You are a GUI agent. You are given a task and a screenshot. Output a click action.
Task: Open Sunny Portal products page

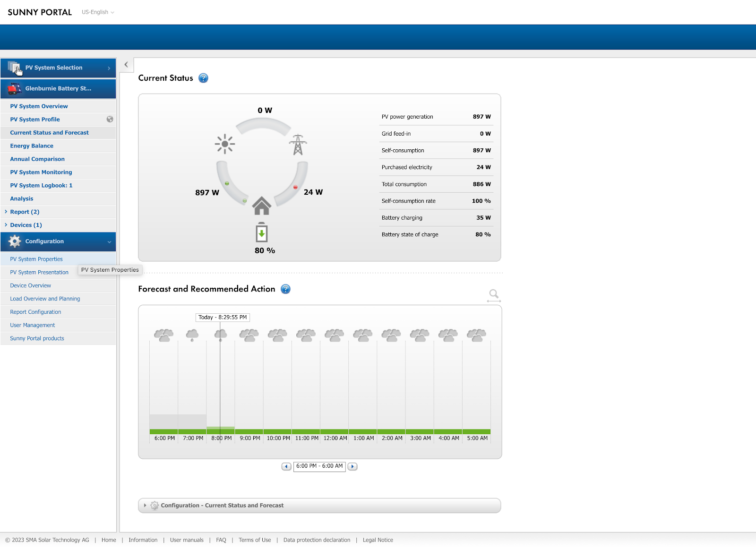[x=37, y=338]
